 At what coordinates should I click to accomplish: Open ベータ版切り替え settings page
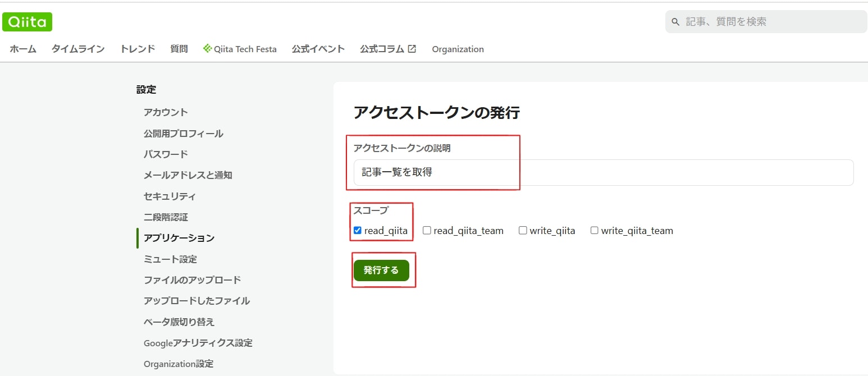[179, 322]
